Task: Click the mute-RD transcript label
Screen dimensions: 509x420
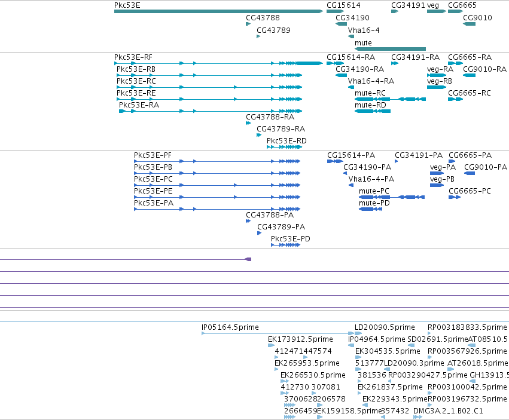Action: pos(370,105)
